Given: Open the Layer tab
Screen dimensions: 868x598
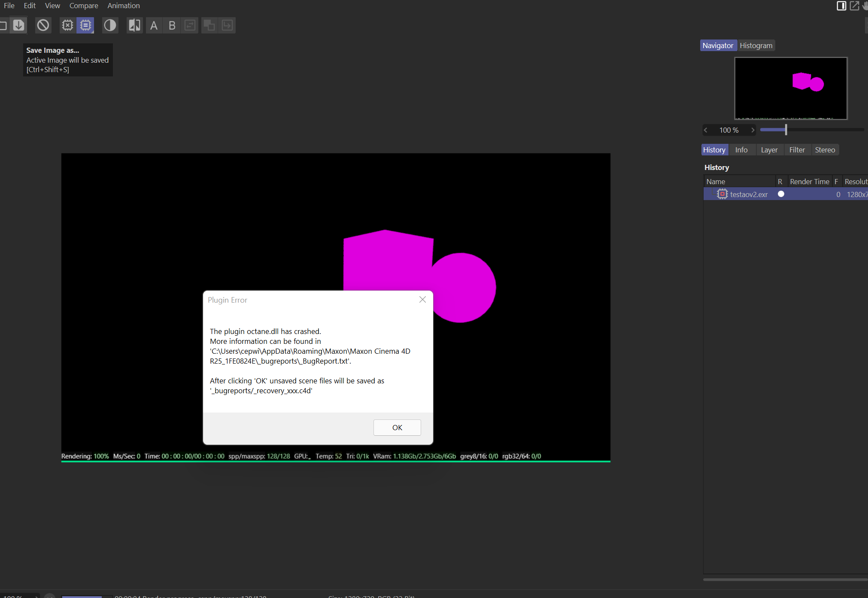Looking at the screenshot, I should (769, 150).
